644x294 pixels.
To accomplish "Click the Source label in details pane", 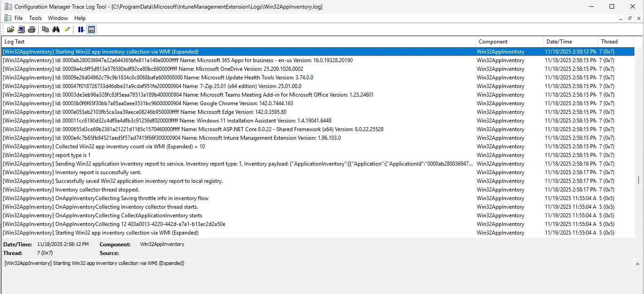I will click(109, 253).
